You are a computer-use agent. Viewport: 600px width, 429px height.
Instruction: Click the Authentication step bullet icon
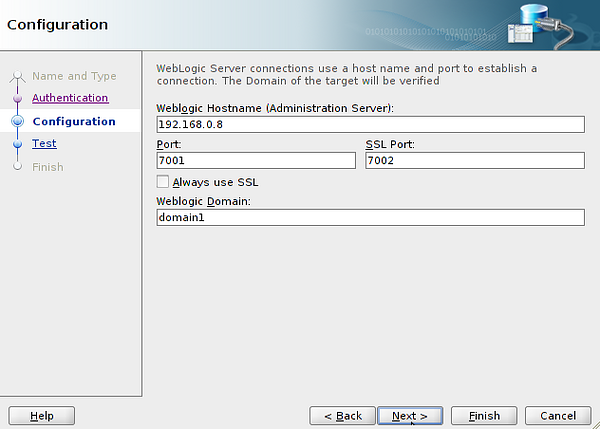click(17, 99)
